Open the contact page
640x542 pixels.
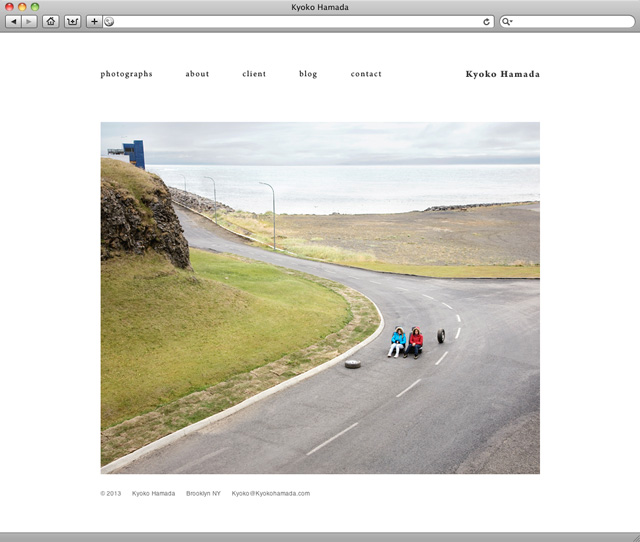click(366, 74)
